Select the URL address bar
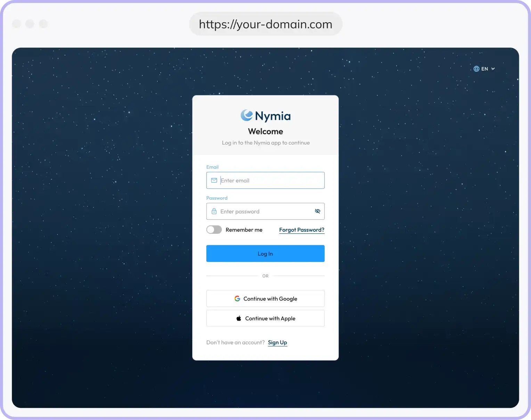This screenshot has height=420, width=531. pyautogui.click(x=265, y=24)
